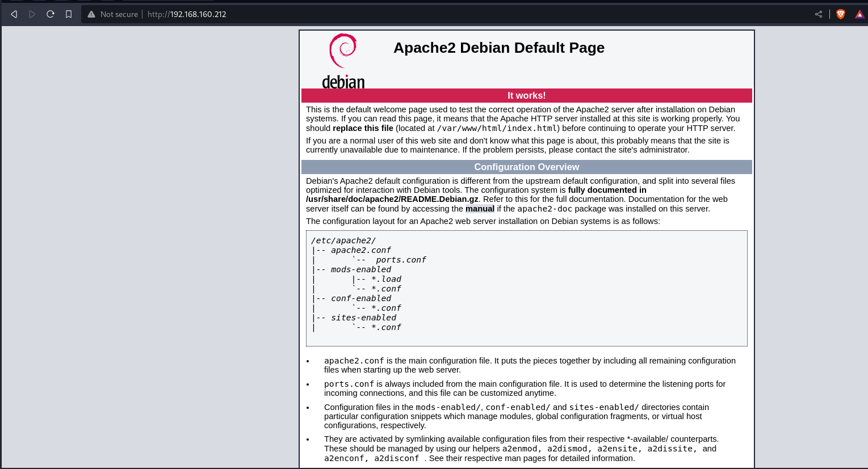This screenshot has width=868, height=469.
Task: Click '*.load' in the config tree
Action: 386,279
